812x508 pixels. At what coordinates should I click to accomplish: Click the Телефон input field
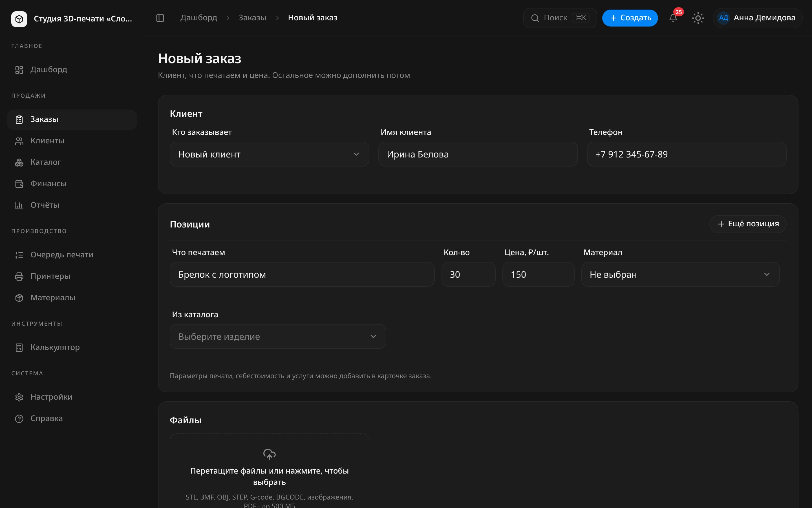tap(687, 154)
